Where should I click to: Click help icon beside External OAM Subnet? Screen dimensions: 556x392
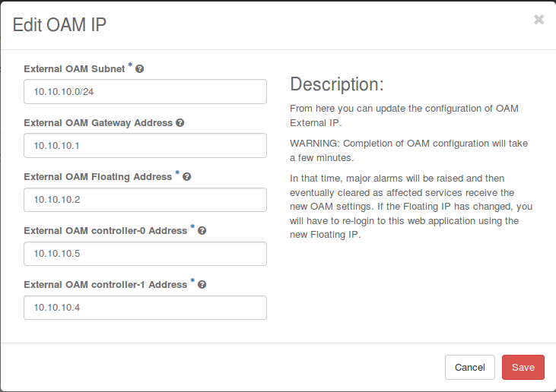(140, 69)
